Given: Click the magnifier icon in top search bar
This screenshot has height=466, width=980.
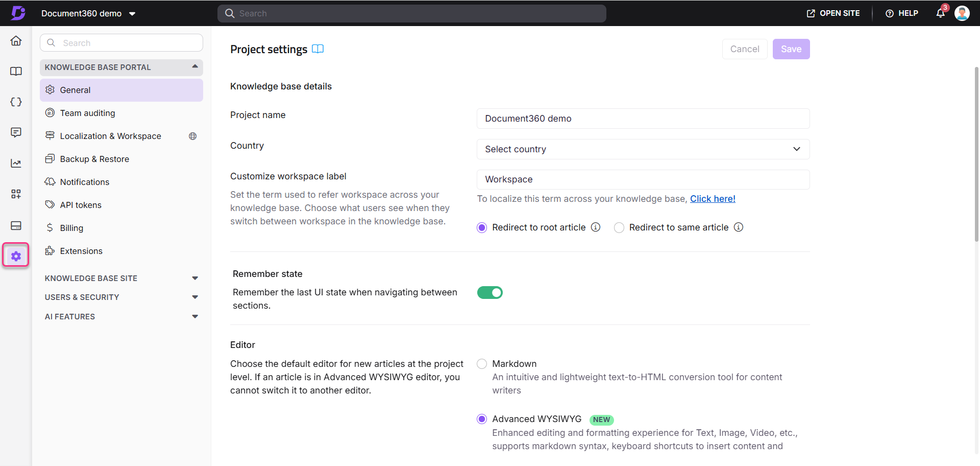Looking at the screenshot, I should [230, 13].
